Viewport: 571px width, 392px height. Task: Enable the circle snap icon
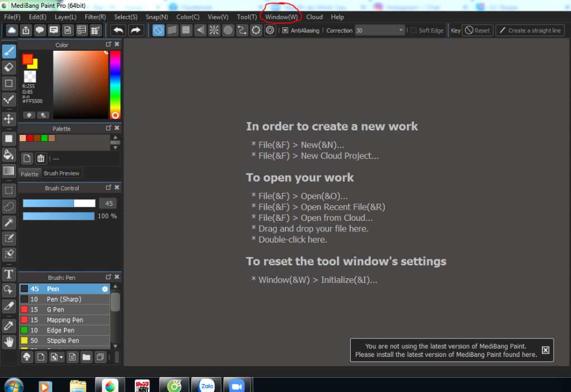click(x=228, y=30)
